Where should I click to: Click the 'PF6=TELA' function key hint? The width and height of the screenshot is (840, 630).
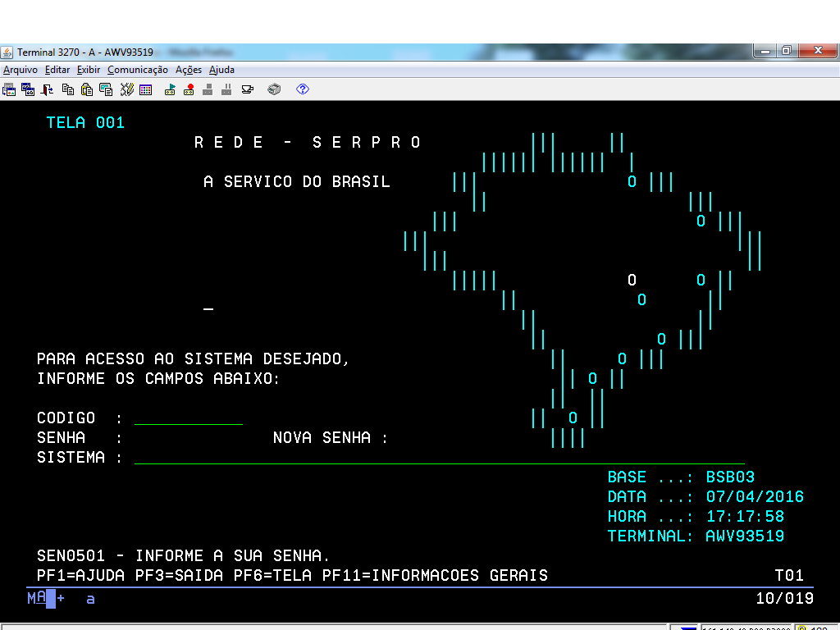pos(272,575)
